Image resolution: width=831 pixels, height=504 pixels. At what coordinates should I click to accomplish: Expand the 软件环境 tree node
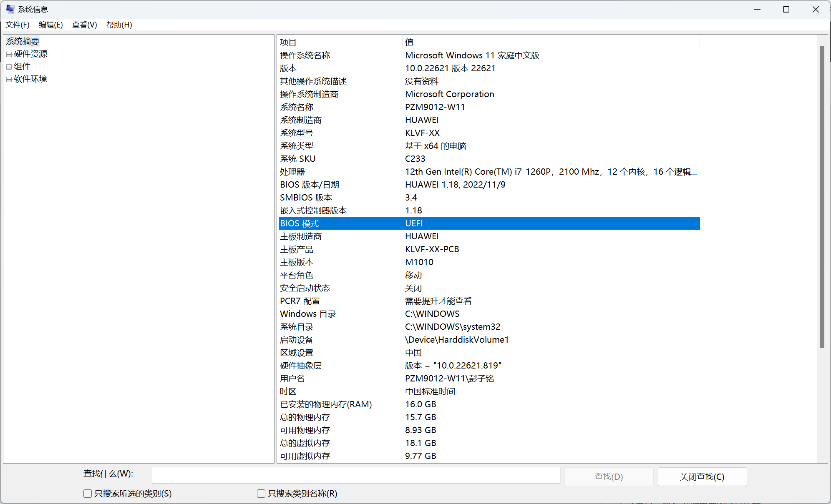9,79
